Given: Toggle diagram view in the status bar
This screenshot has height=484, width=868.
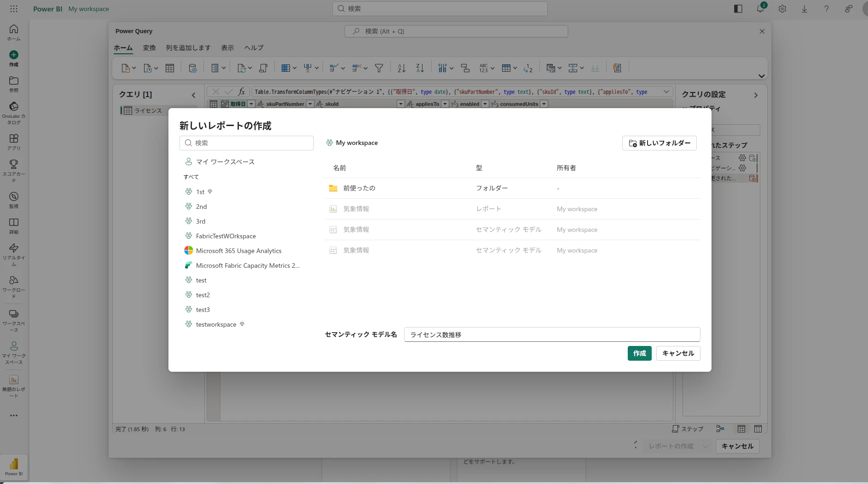Looking at the screenshot, I should coord(720,429).
